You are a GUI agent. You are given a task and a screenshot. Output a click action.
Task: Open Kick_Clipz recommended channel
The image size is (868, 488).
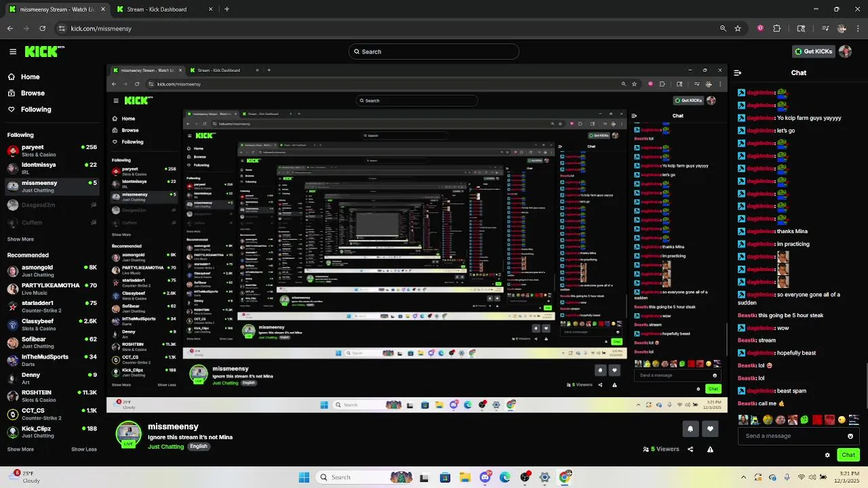point(52,432)
